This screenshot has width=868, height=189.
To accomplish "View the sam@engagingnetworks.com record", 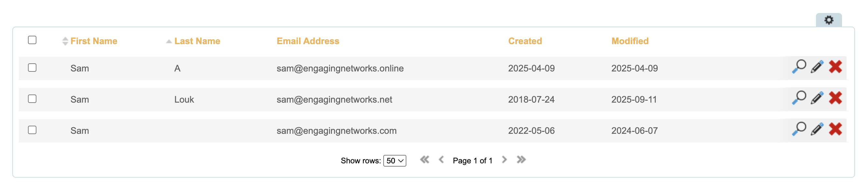I will point(798,129).
